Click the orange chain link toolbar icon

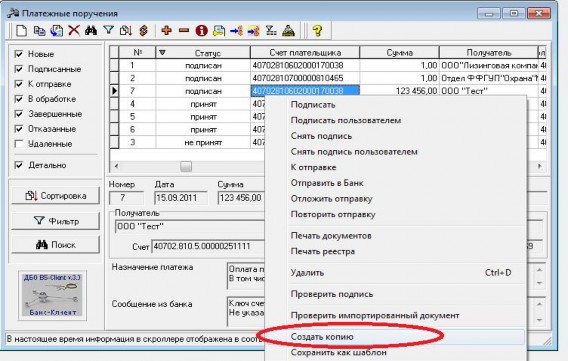[144, 31]
